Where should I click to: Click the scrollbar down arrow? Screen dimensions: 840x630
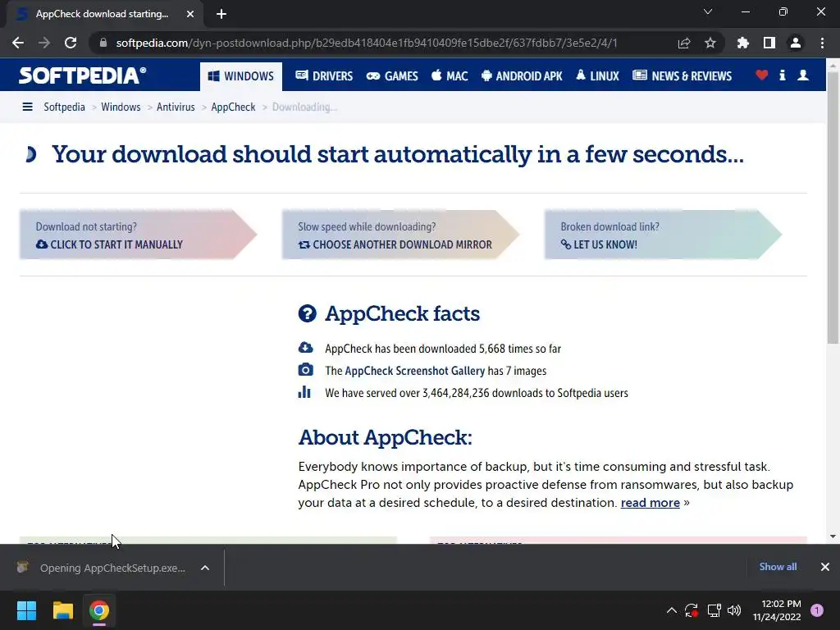pos(833,536)
